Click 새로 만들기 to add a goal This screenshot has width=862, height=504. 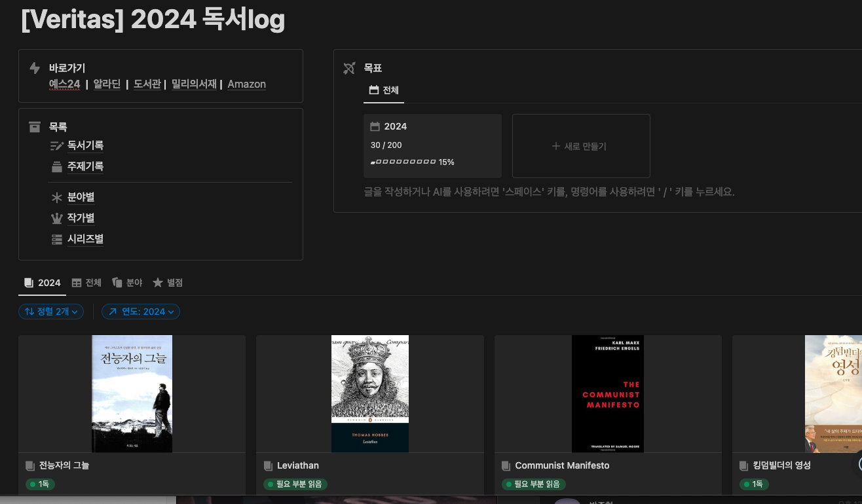tap(581, 146)
